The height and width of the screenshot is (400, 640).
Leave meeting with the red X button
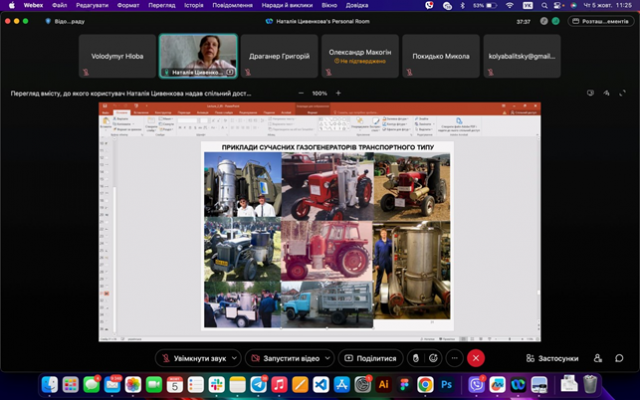(x=477, y=358)
